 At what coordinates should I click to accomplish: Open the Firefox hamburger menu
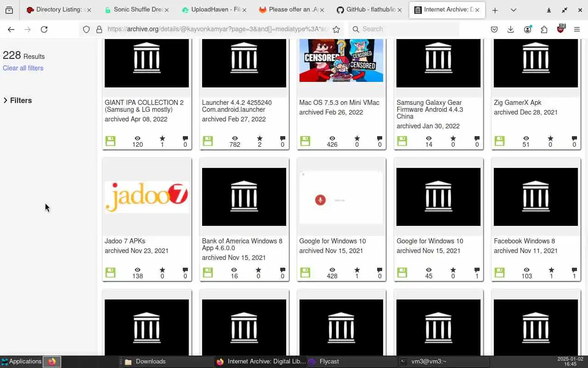(x=577, y=29)
